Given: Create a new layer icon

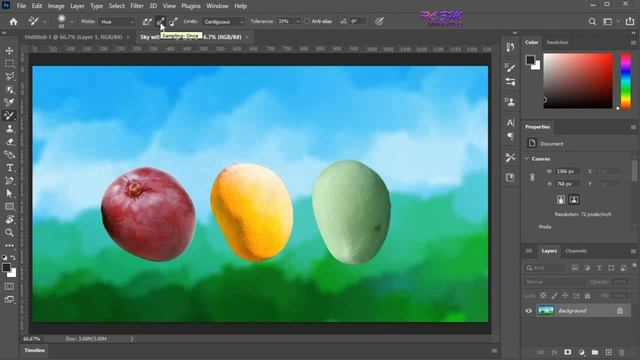Looking at the screenshot, I should (608, 352).
